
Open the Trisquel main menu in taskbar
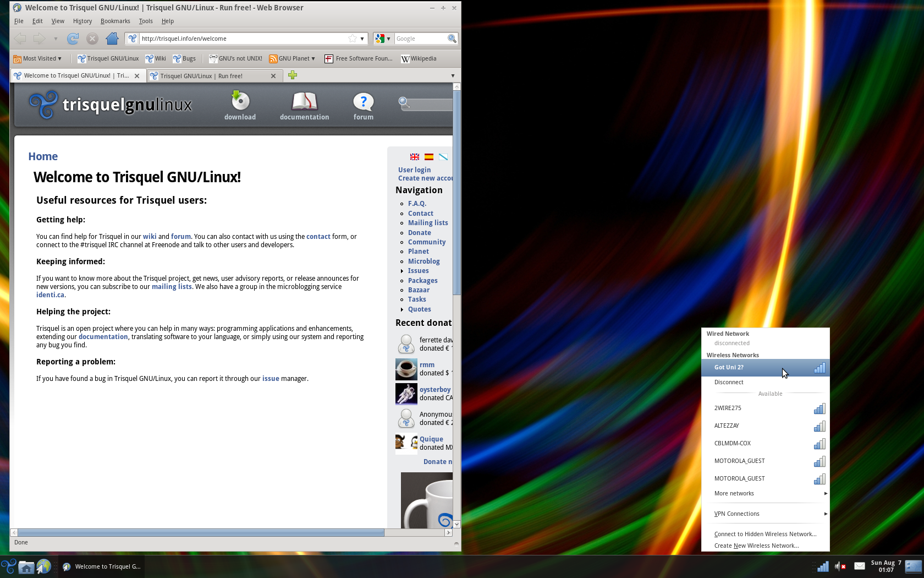pos(8,566)
